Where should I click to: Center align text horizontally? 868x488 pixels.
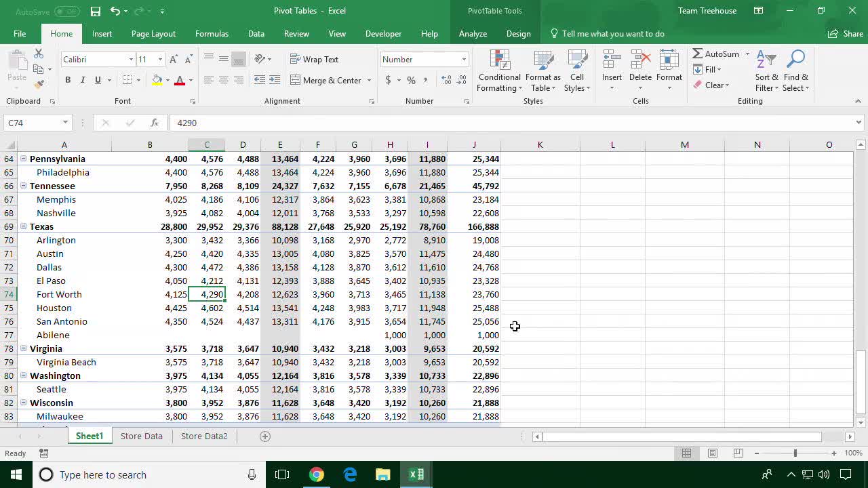224,80
